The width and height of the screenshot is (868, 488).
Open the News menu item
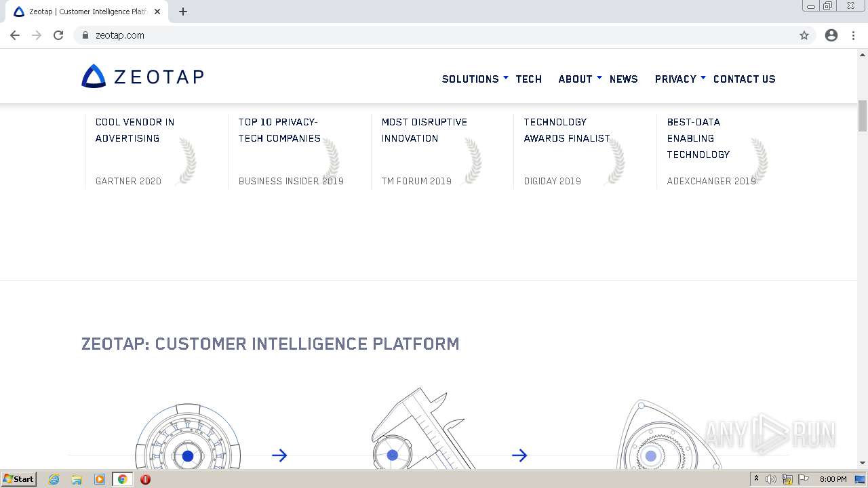coord(623,79)
